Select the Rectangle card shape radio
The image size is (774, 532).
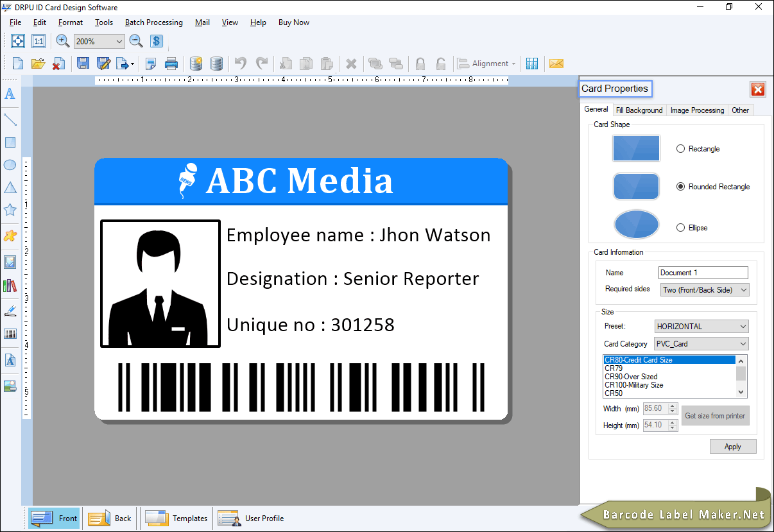pyautogui.click(x=681, y=149)
